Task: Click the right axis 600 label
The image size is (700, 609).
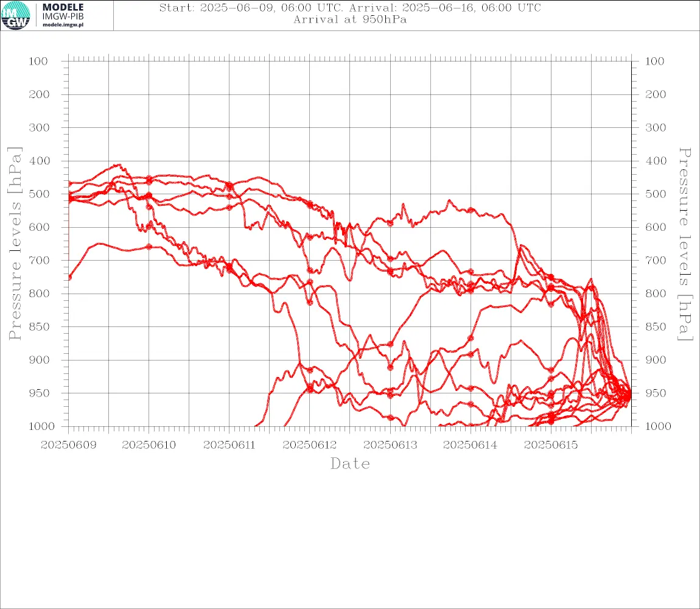Action: click(x=656, y=227)
